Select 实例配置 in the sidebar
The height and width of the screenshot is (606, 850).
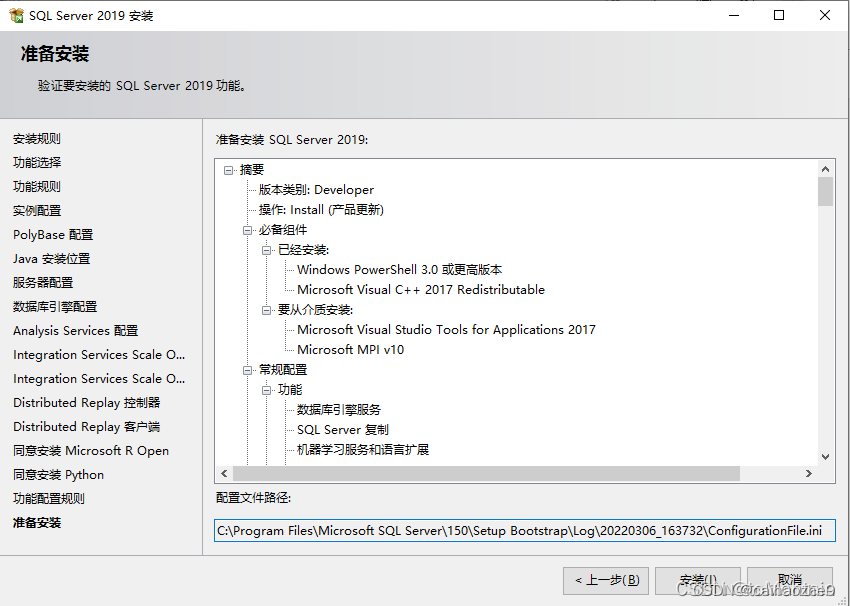coord(36,210)
